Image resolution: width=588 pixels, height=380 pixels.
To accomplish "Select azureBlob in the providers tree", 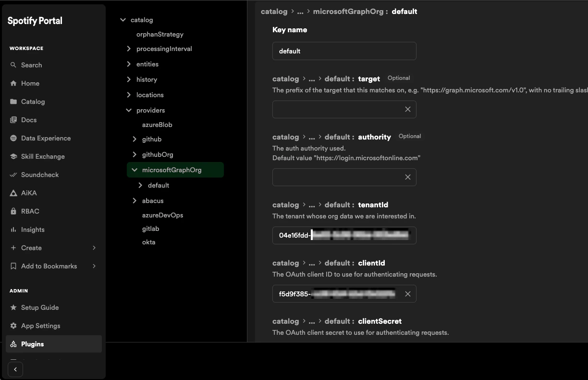I will (x=157, y=125).
